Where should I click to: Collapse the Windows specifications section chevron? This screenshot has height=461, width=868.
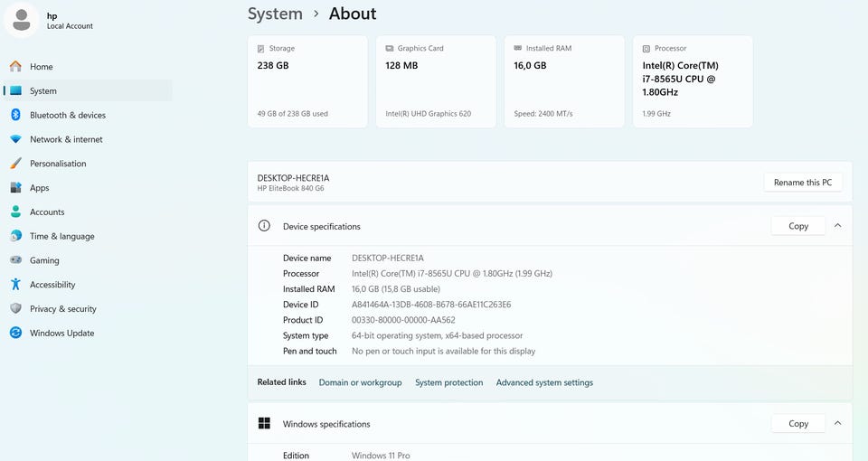click(x=837, y=423)
